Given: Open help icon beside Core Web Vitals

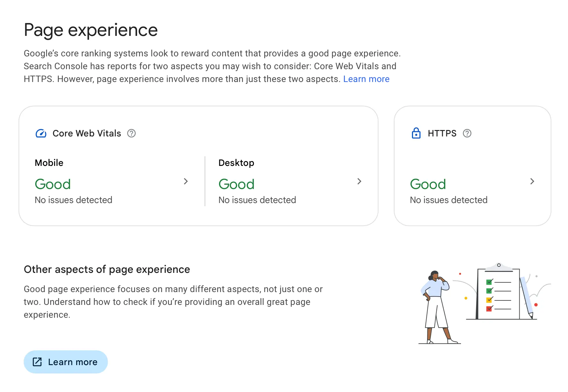Looking at the screenshot, I should click(131, 133).
